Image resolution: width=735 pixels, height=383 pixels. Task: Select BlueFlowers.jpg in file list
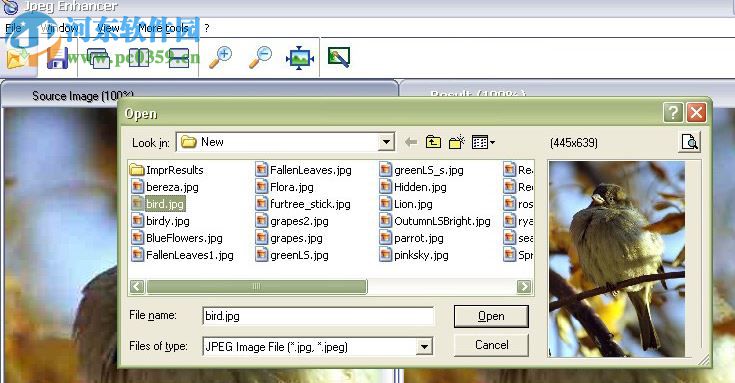pyautogui.click(x=177, y=238)
